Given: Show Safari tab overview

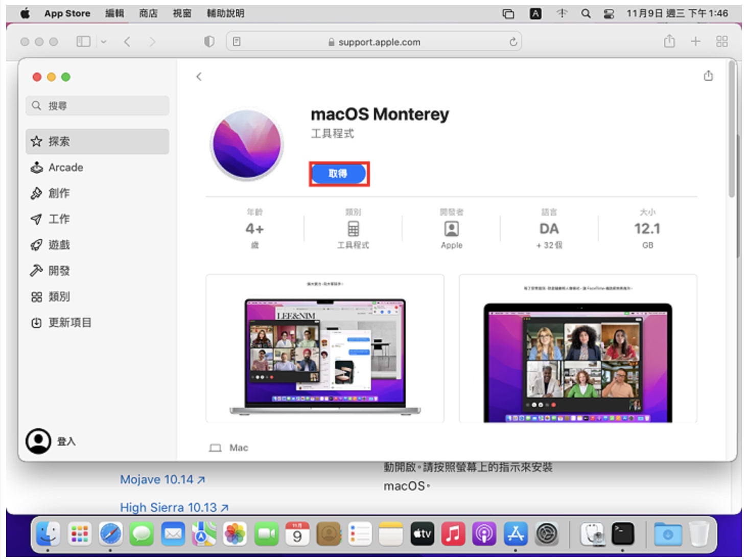Looking at the screenshot, I should (722, 42).
